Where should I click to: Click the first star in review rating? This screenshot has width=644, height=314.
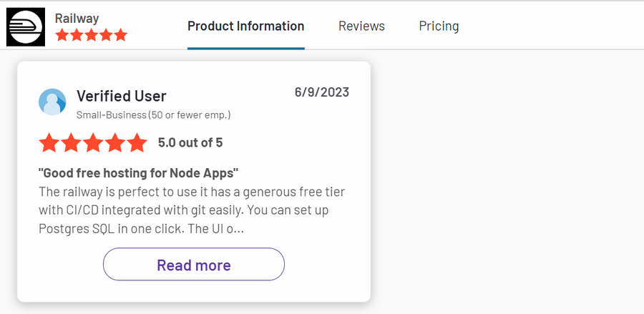tap(49, 143)
